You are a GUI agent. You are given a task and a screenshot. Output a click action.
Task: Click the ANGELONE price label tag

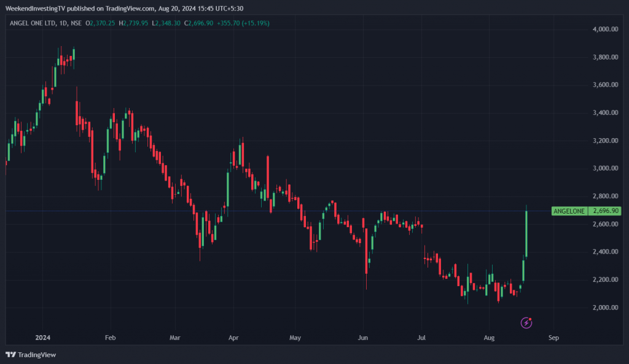pos(569,211)
